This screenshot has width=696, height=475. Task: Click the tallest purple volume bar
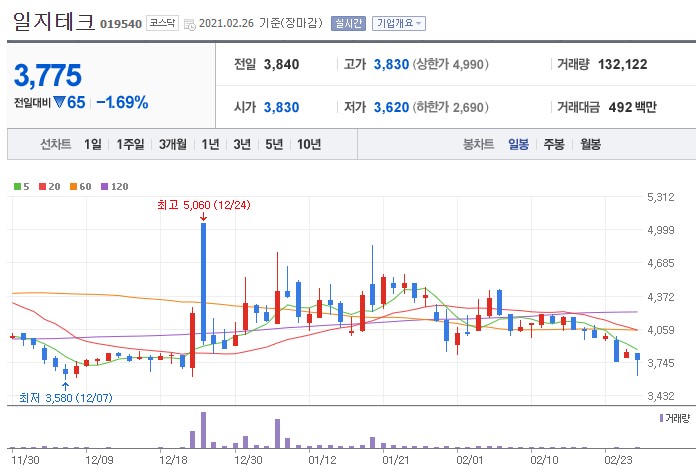coord(203,430)
